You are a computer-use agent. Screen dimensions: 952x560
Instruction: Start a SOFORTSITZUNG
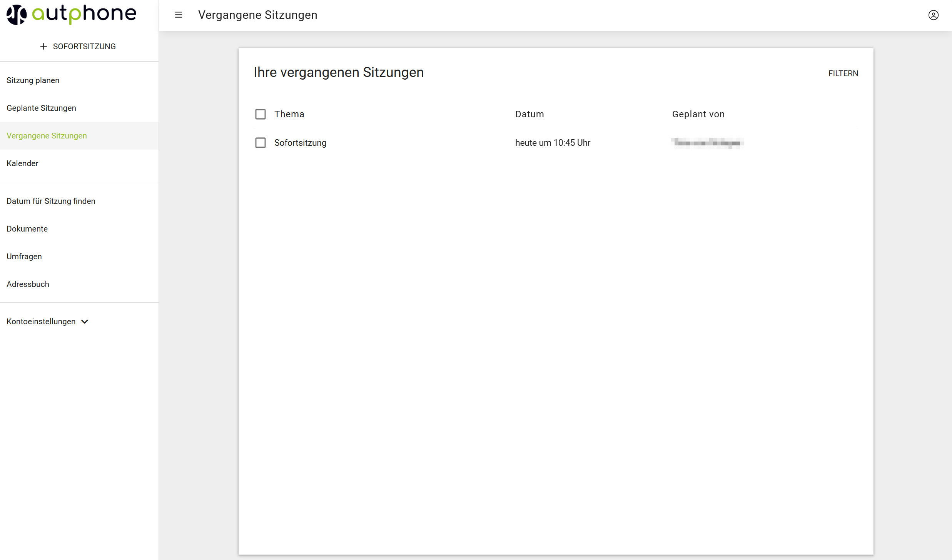click(x=84, y=47)
